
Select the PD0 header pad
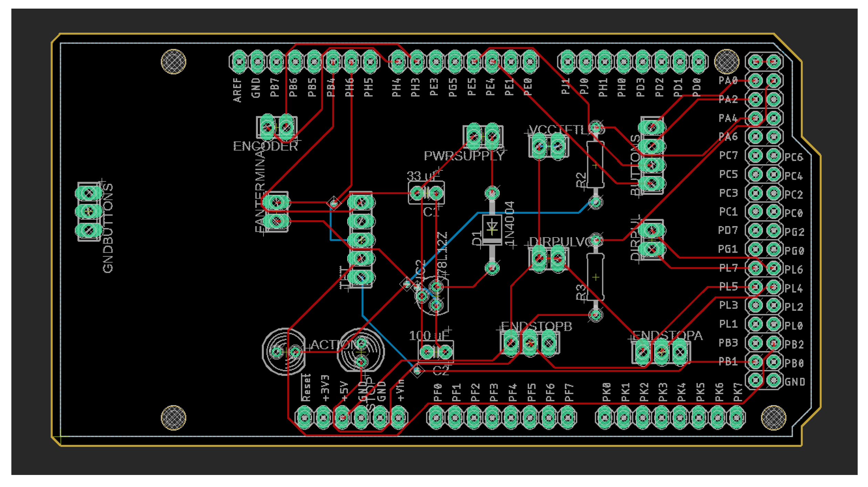698,62
